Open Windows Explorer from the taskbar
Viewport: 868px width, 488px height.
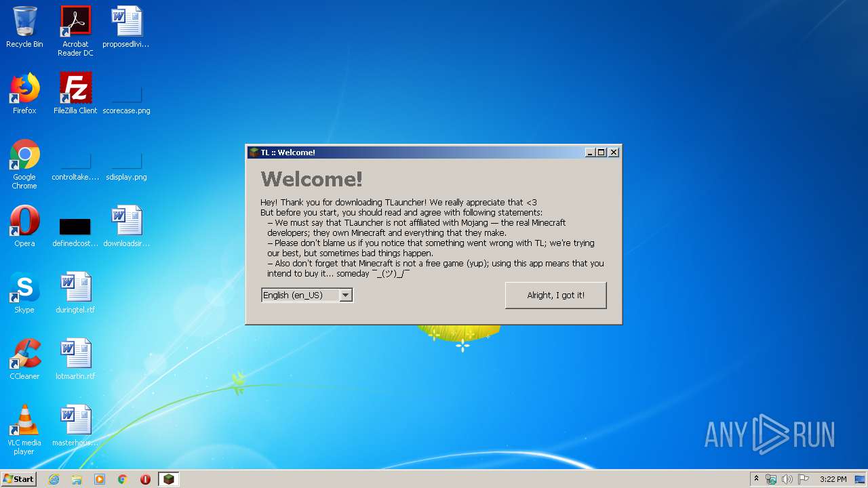tap(77, 479)
